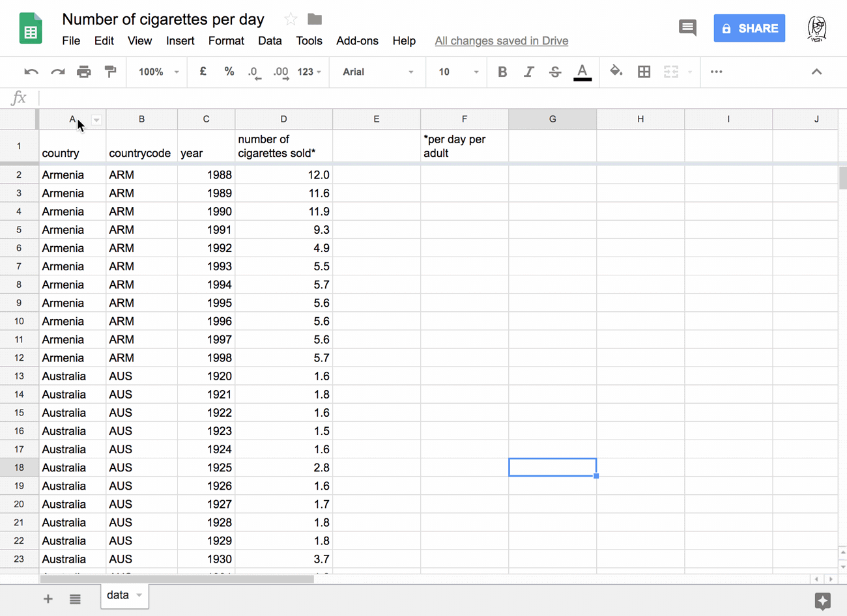The width and height of the screenshot is (847, 616).
Task: Decrease decimal places icon
Action: pos(253,72)
